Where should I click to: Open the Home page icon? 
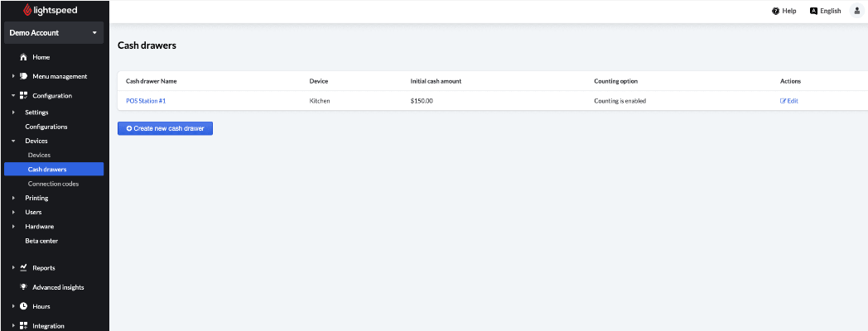coord(24,58)
